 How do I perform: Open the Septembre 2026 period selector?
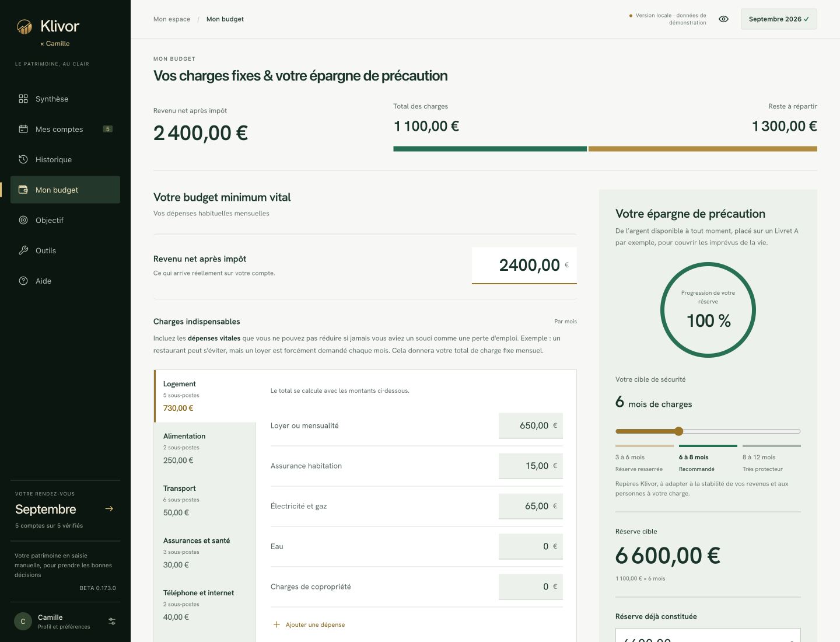click(x=779, y=19)
